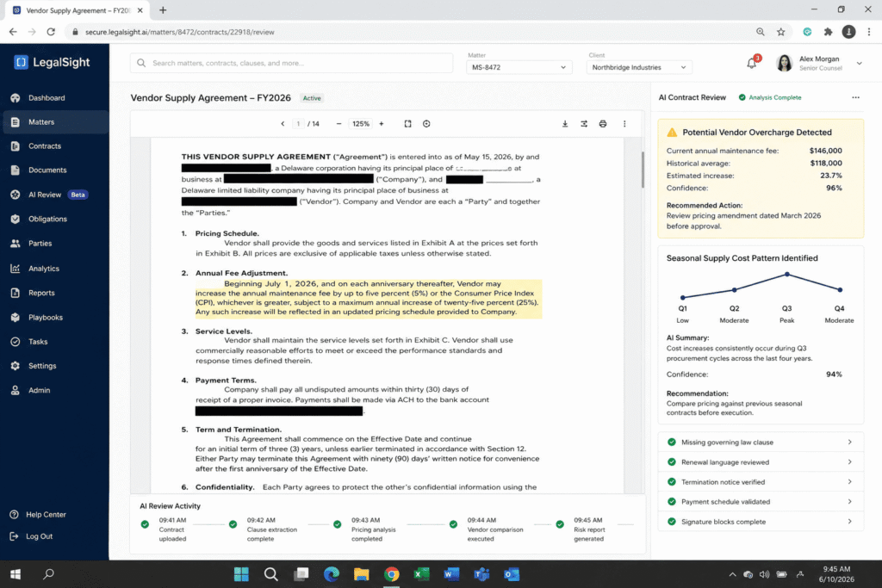Open Microsoft Teams from the taskbar

click(x=481, y=574)
